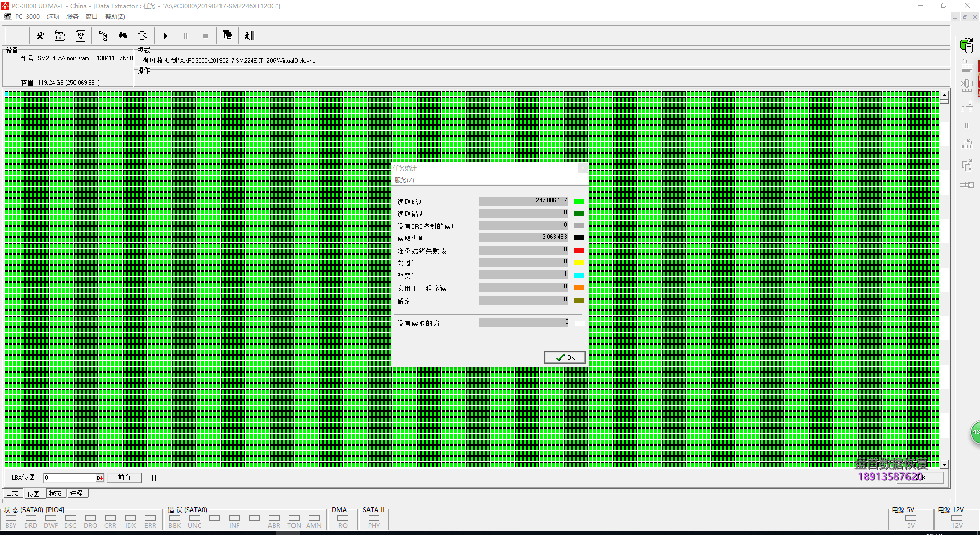Click the disk with arrow icon
Image resolution: width=980 pixels, height=535 pixels.
[143, 36]
